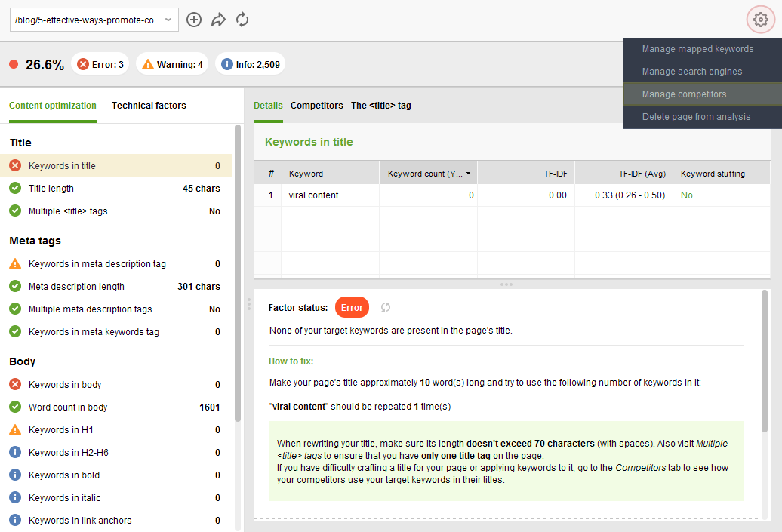
Task: Click warning icon for Keywords in H1
Action: coord(15,430)
